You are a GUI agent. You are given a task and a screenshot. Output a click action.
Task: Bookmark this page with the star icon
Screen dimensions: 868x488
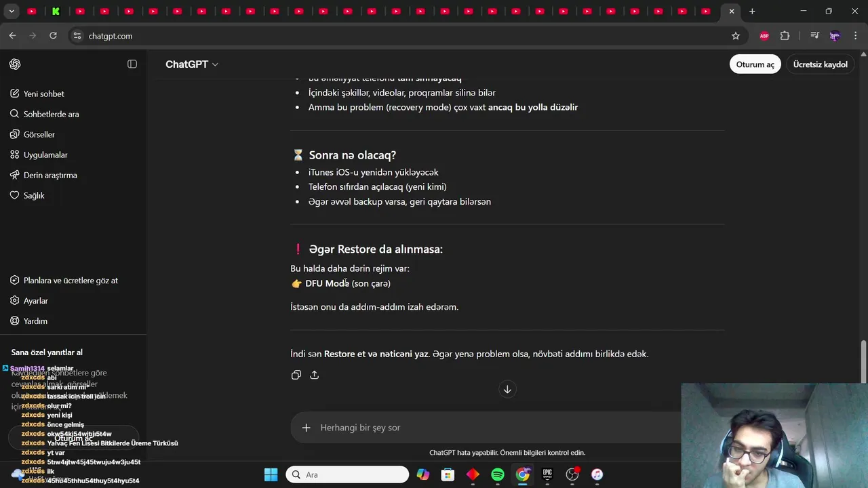click(x=736, y=36)
